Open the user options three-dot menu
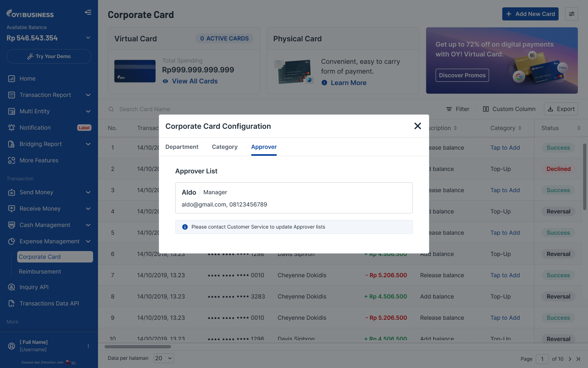The image size is (588, 368). coord(88,346)
